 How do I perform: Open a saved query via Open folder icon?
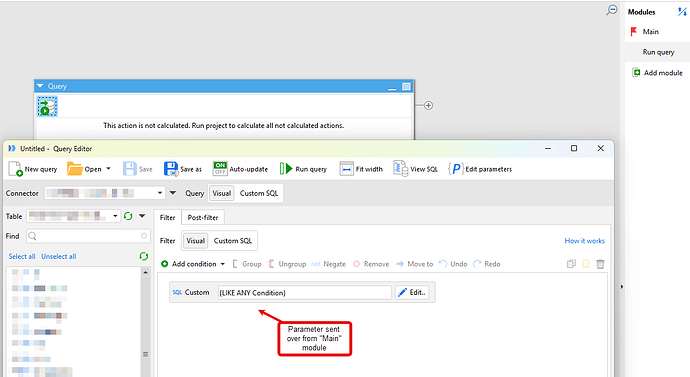pos(74,169)
